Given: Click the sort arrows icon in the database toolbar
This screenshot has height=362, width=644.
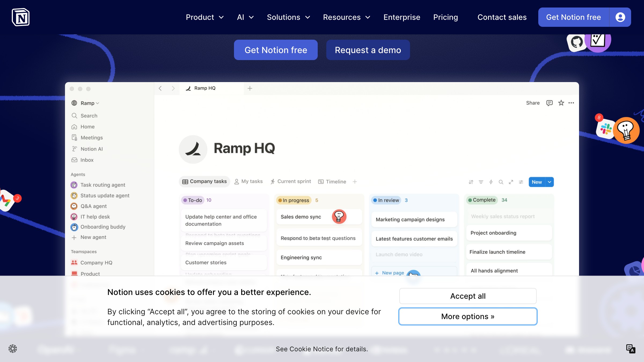Looking at the screenshot, I should [x=471, y=182].
